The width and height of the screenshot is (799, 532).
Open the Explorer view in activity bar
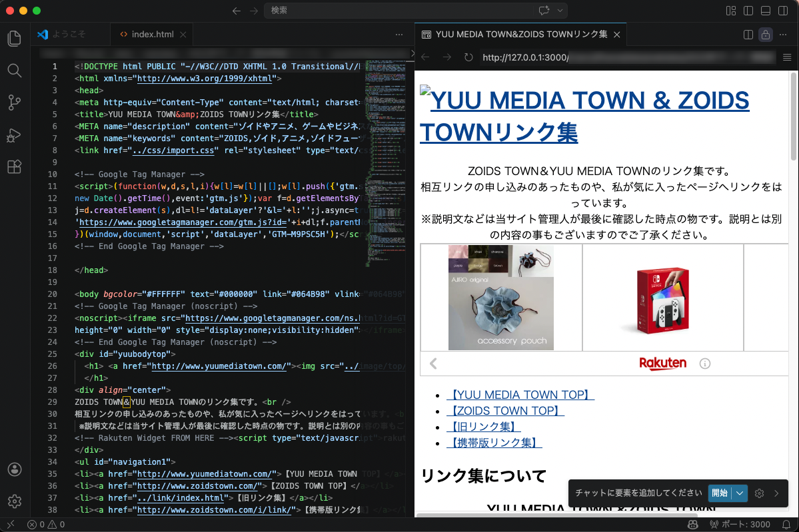click(x=14, y=38)
